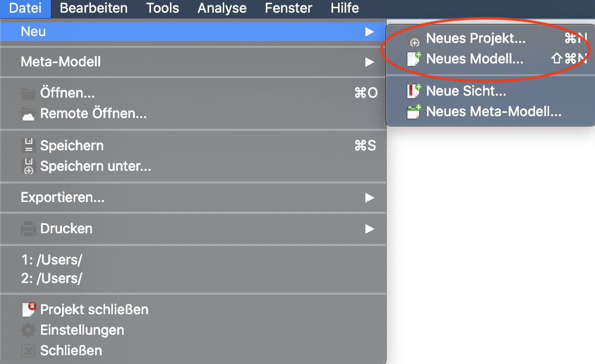Click the Einstellungen gear icon
595x364 pixels.
(x=28, y=330)
